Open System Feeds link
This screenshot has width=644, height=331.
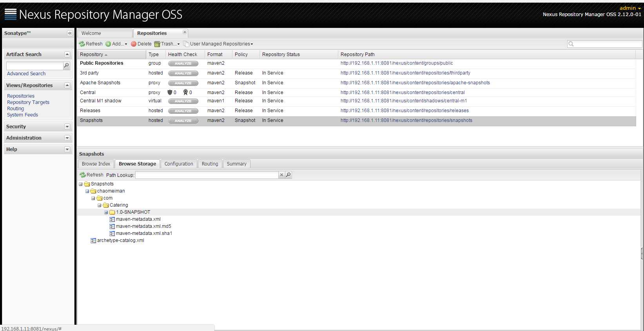(x=22, y=115)
